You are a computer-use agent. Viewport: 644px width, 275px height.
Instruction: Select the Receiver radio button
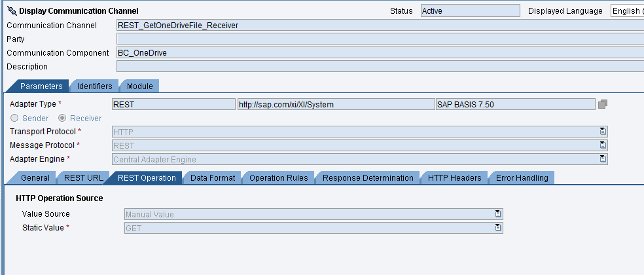tap(62, 119)
